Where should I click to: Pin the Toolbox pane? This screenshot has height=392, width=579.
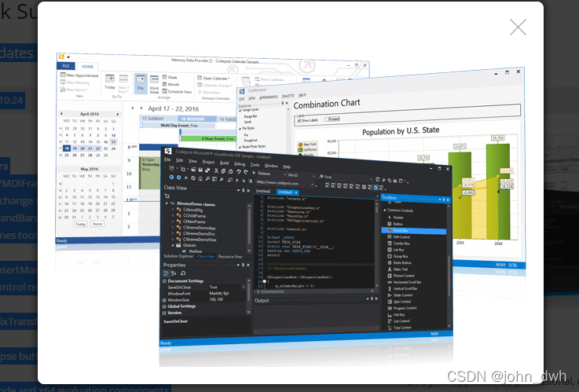point(444,200)
